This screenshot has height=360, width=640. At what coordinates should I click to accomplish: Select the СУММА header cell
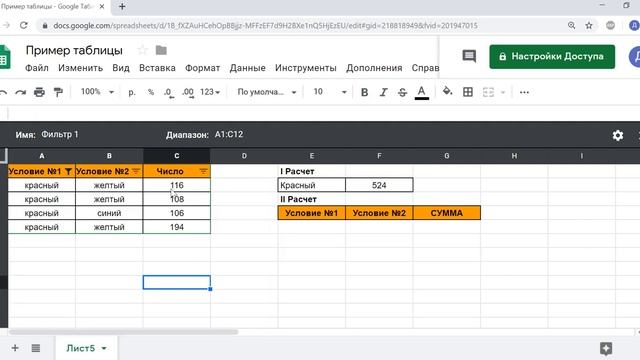click(447, 213)
